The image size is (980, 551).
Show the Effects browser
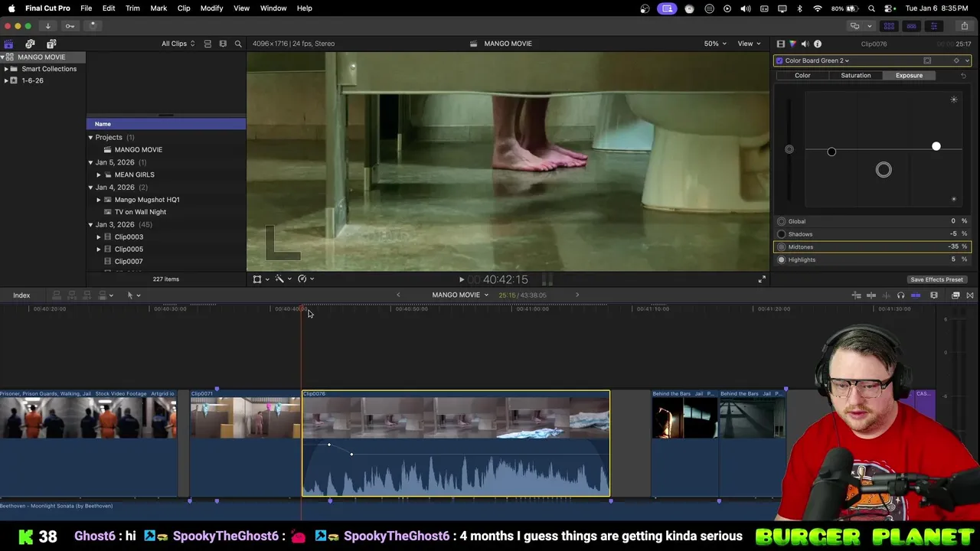pos(955,295)
